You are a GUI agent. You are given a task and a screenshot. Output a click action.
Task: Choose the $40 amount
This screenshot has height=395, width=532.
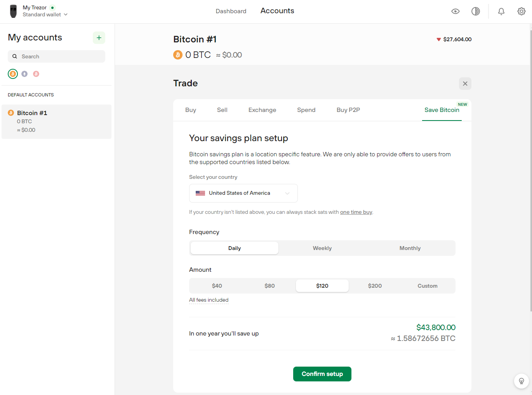click(217, 286)
